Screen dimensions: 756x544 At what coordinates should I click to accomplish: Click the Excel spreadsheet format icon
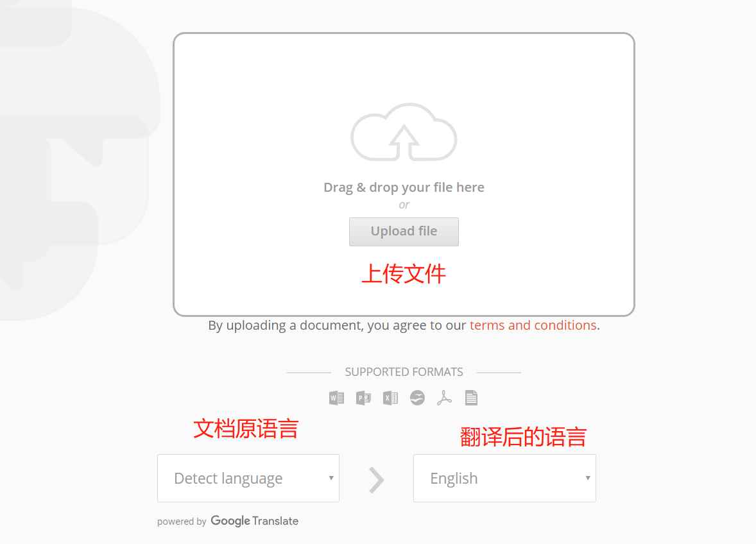[x=390, y=398]
